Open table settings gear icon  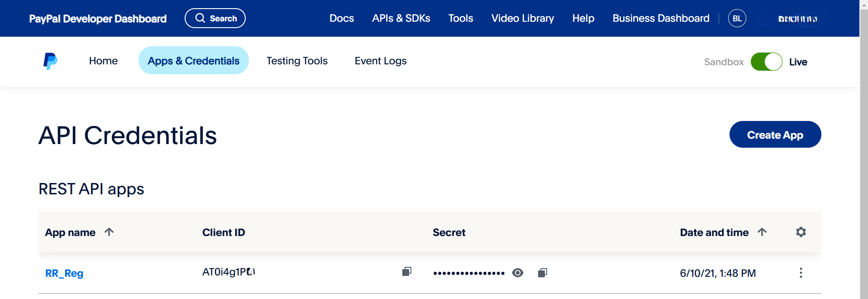[801, 232]
